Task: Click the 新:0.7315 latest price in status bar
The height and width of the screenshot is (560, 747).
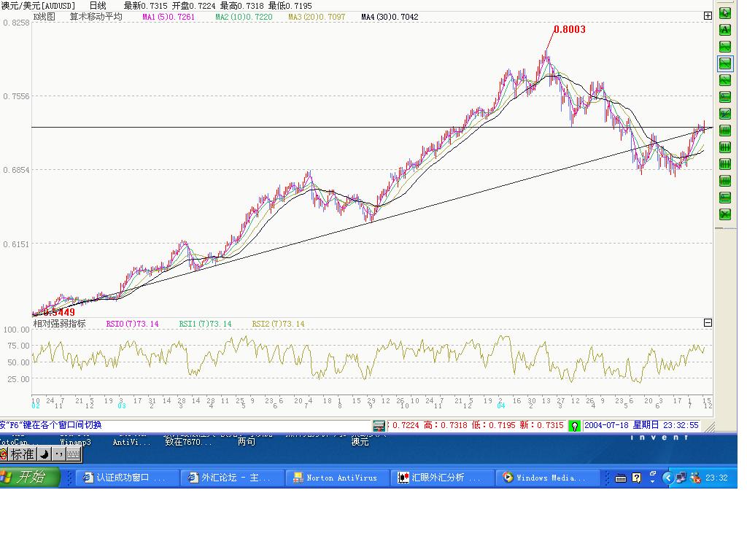Action: click(x=542, y=425)
